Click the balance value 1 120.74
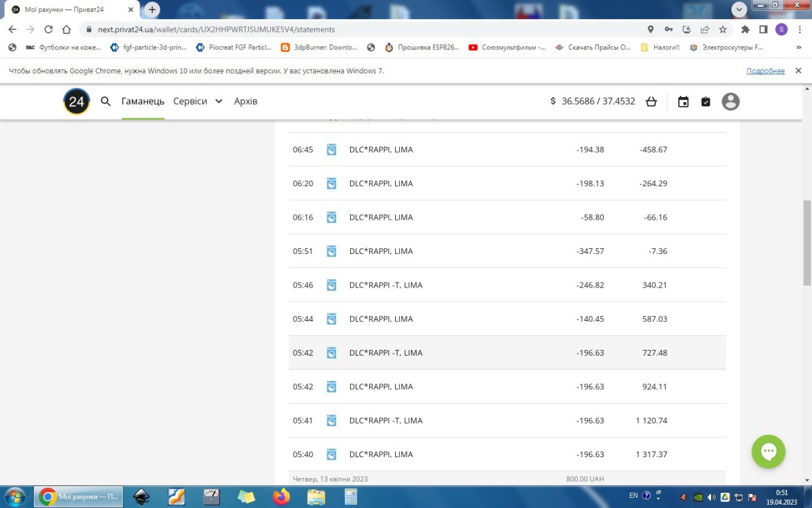Image resolution: width=812 pixels, height=508 pixels. 652,420
